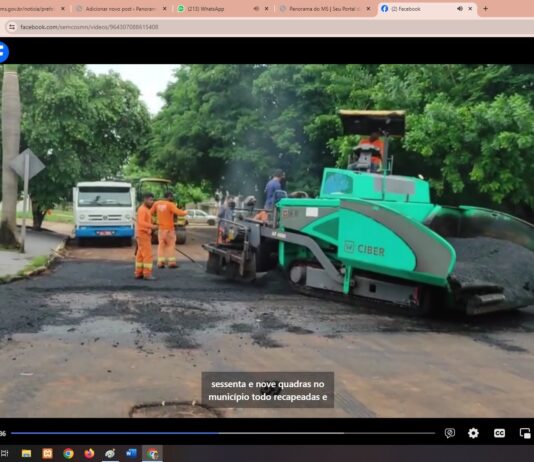Click the Facebook logo in top left

click(x=3, y=52)
